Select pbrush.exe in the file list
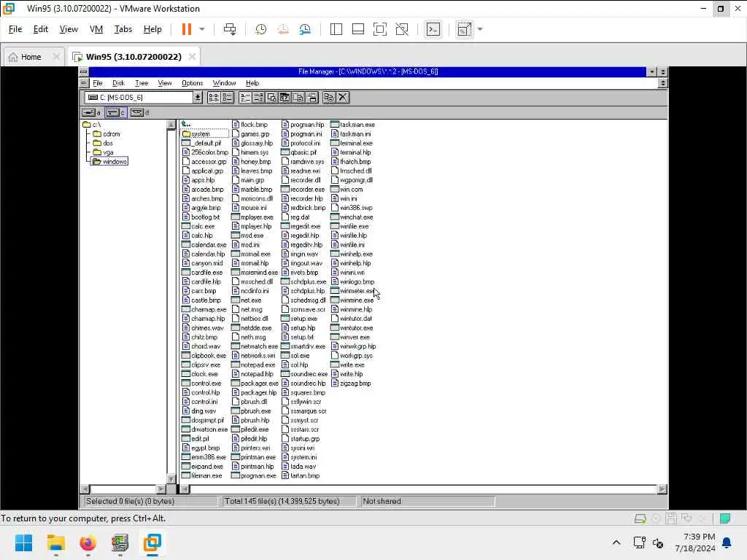Viewport: 747px width, 560px height. pos(252,411)
